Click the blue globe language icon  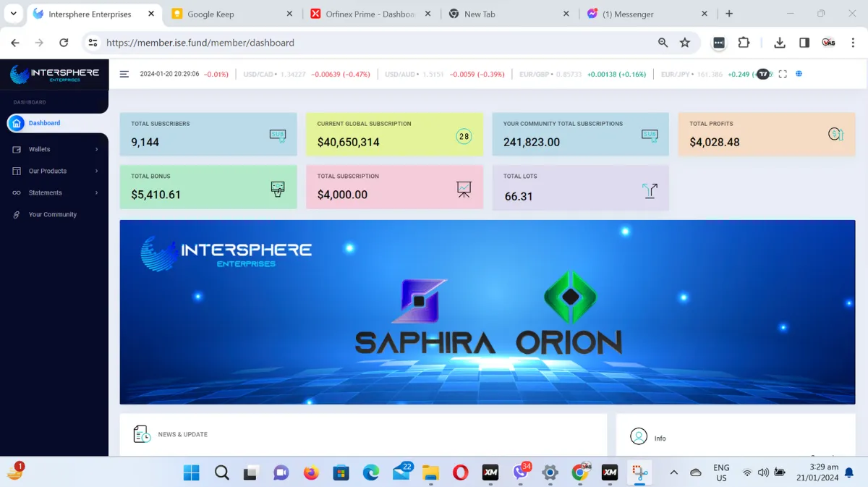(799, 74)
